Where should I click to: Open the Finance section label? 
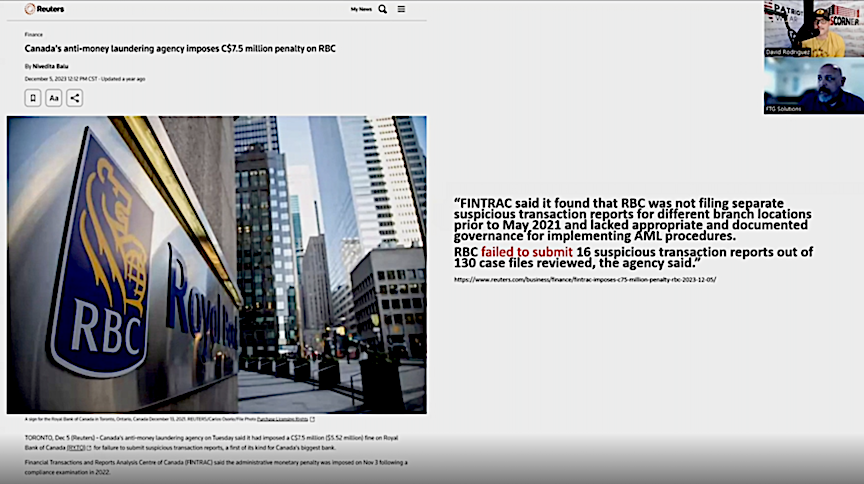click(34, 34)
